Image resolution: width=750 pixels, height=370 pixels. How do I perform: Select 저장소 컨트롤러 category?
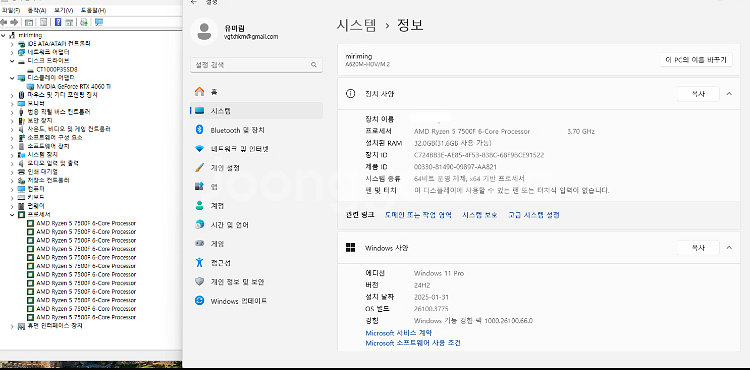[48, 180]
